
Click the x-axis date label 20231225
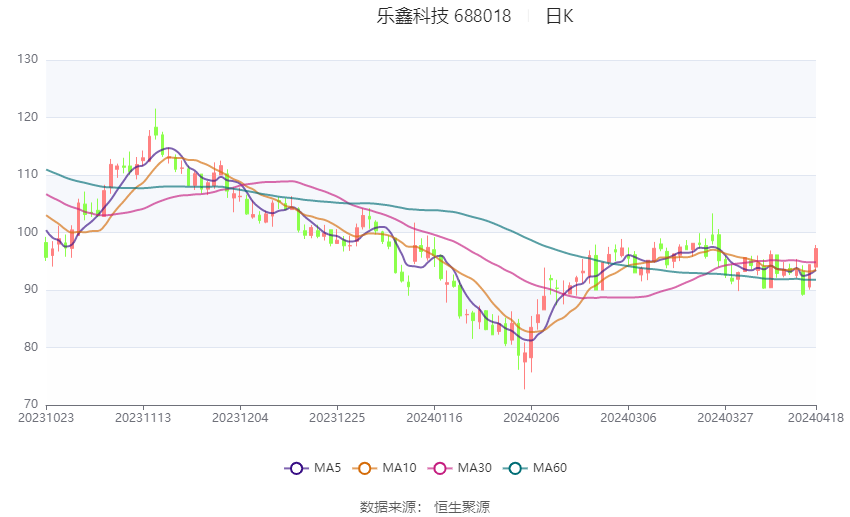click(x=337, y=418)
